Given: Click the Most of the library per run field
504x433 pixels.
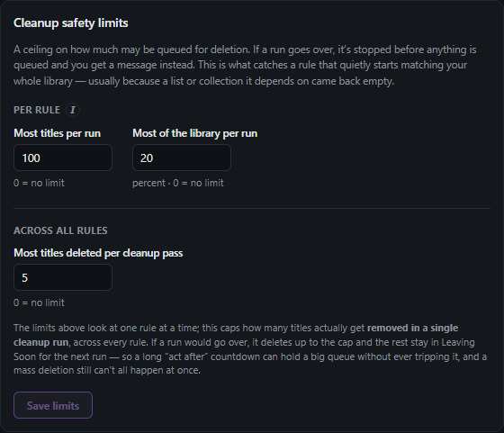Looking at the screenshot, I should pyautogui.click(x=182, y=158).
